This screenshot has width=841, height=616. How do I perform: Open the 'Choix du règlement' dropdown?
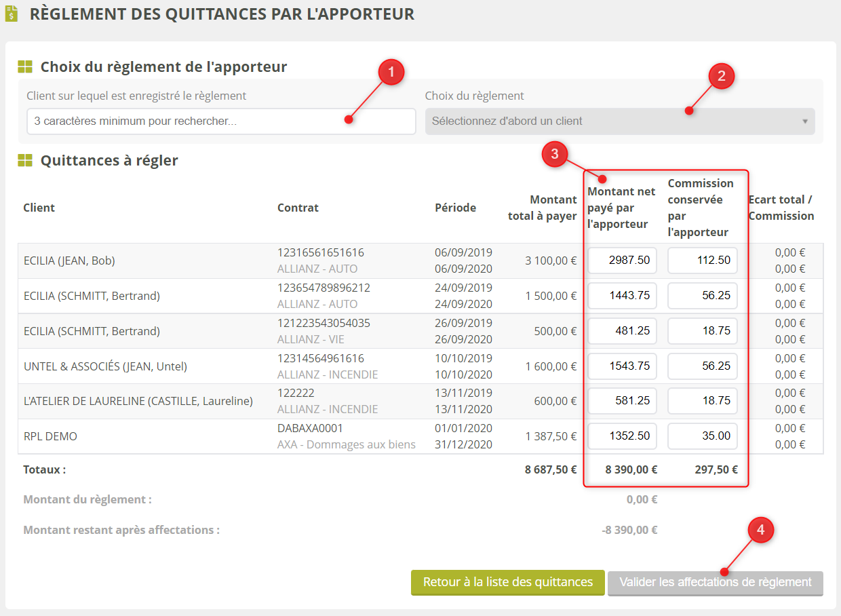(x=619, y=121)
